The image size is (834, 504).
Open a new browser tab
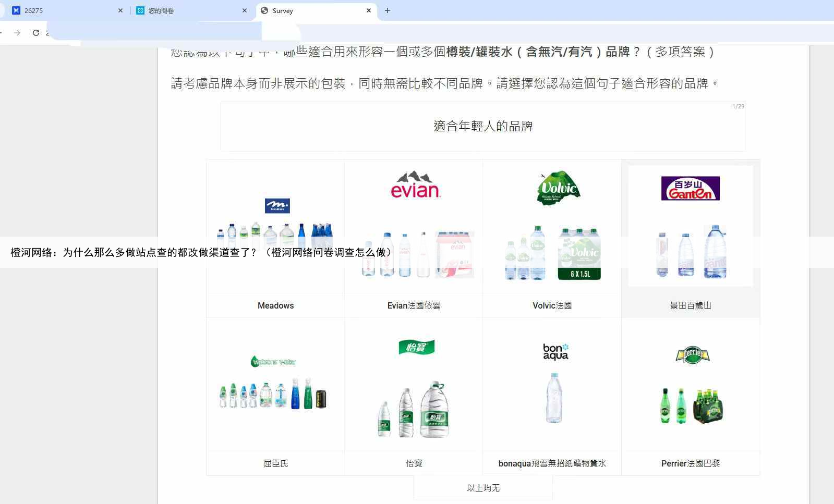387,10
